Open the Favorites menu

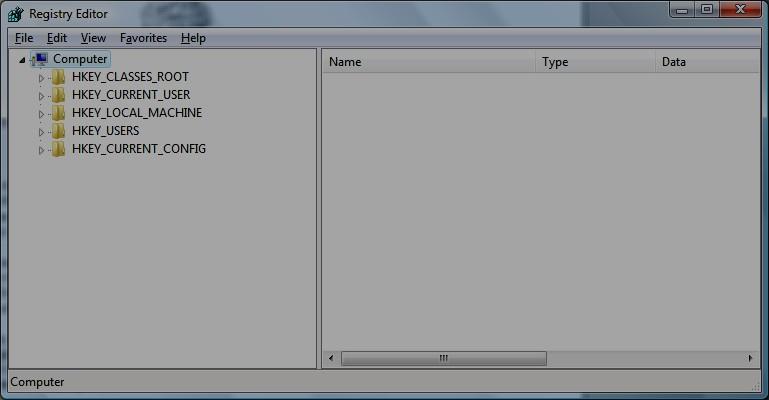(143, 38)
